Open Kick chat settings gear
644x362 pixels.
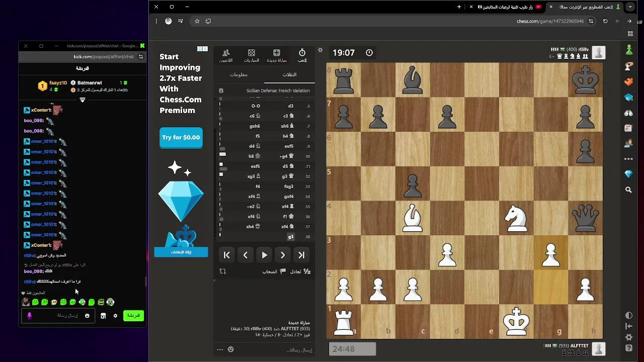115,316
